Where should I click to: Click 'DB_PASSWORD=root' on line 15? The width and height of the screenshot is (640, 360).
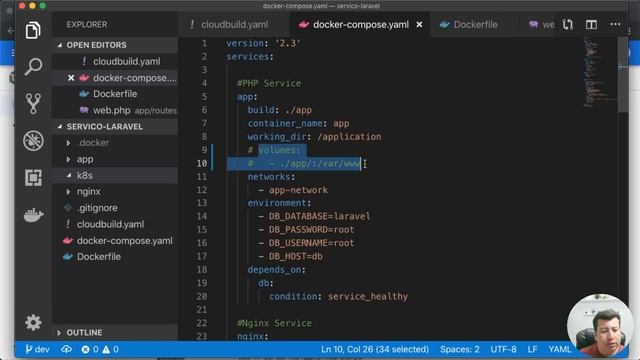(311, 230)
